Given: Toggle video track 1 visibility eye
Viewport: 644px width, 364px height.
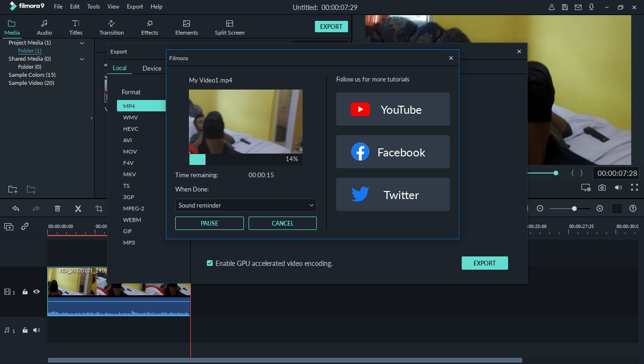Looking at the screenshot, I should tap(36, 292).
